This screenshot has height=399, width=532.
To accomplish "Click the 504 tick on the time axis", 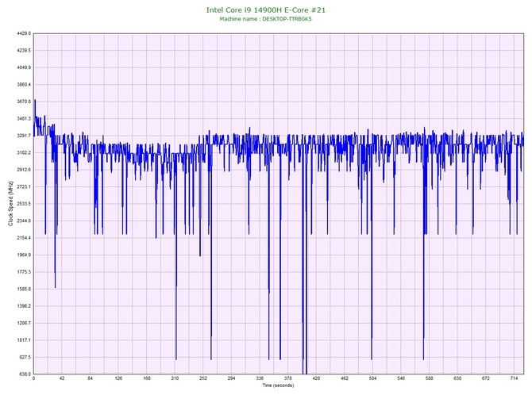I will click(372, 378).
